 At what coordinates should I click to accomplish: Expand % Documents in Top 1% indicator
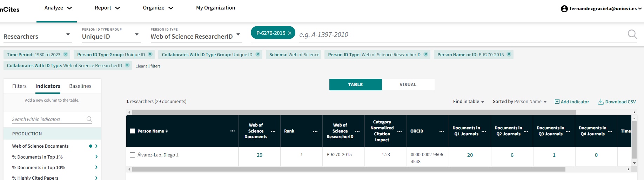96,157
